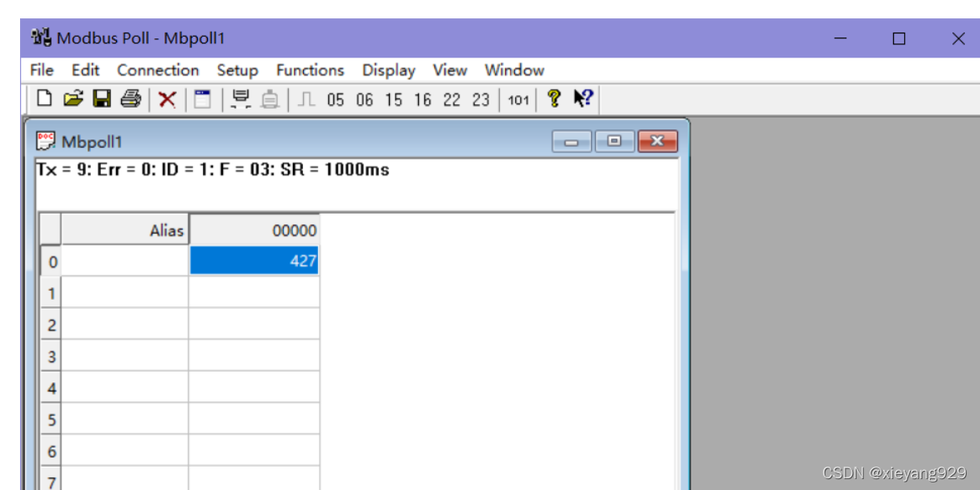Open the Window menu

click(514, 70)
